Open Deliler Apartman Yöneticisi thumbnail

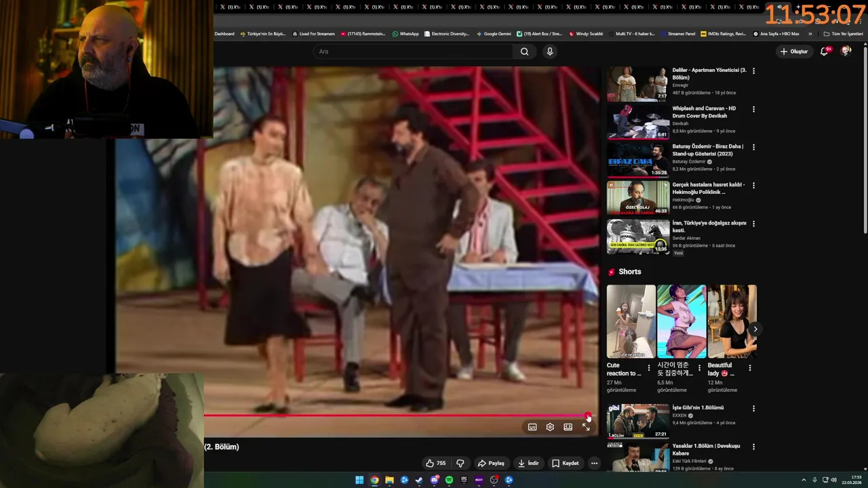click(x=637, y=83)
